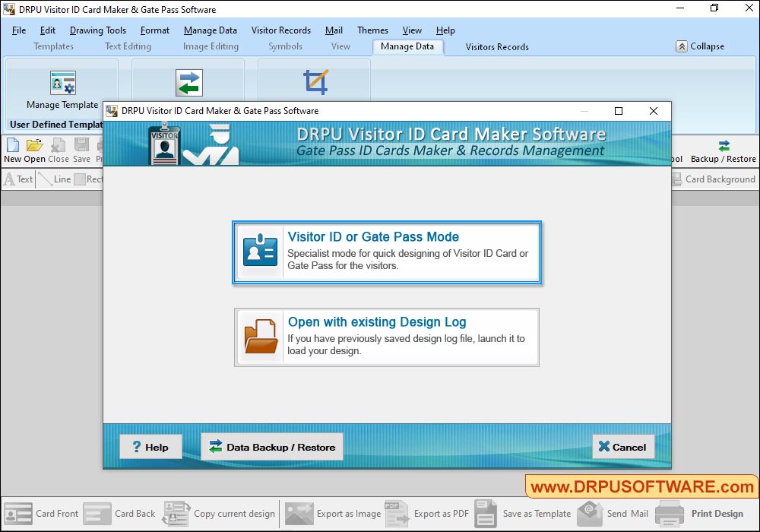
Task: Click the Open folder toolbar icon
Action: click(35, 145)
